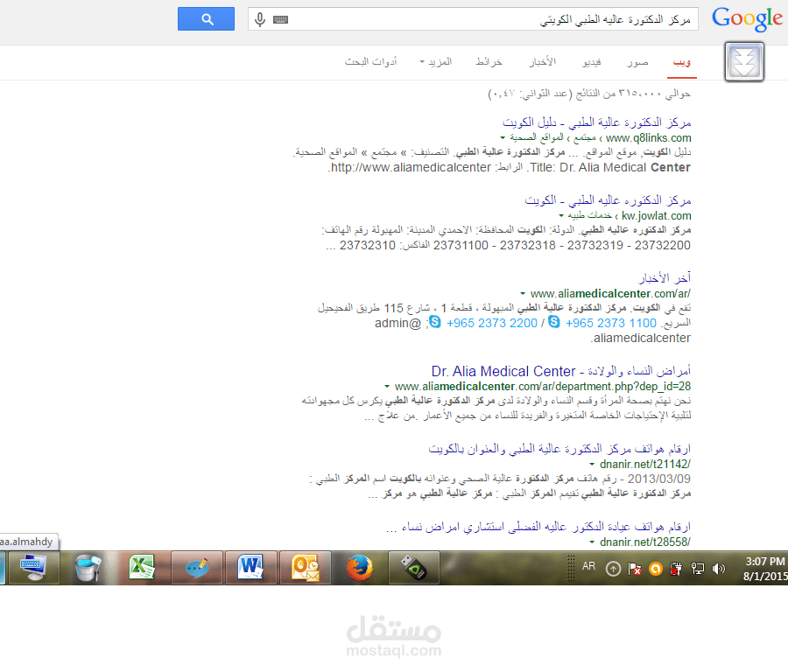
Task: Open the paint bucket taskbar app
Action: click(x=88, y=568)
